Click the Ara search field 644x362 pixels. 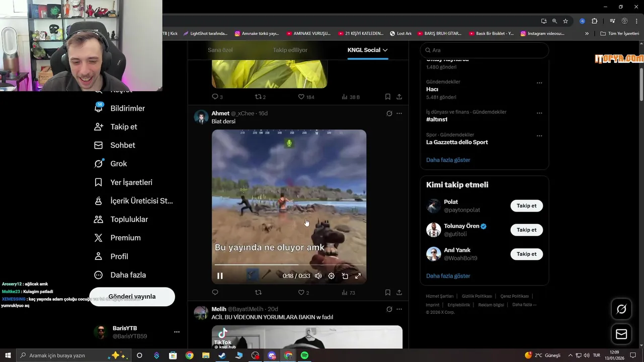(x=485, y=50)
